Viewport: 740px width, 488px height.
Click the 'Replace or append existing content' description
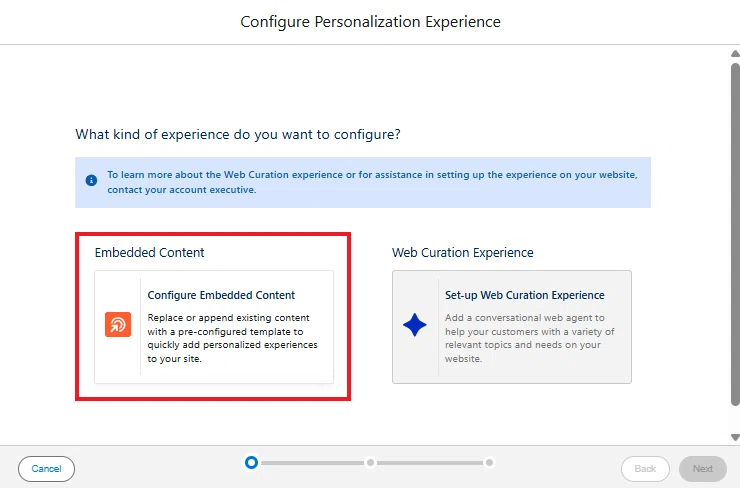click(x=233, y=338)
